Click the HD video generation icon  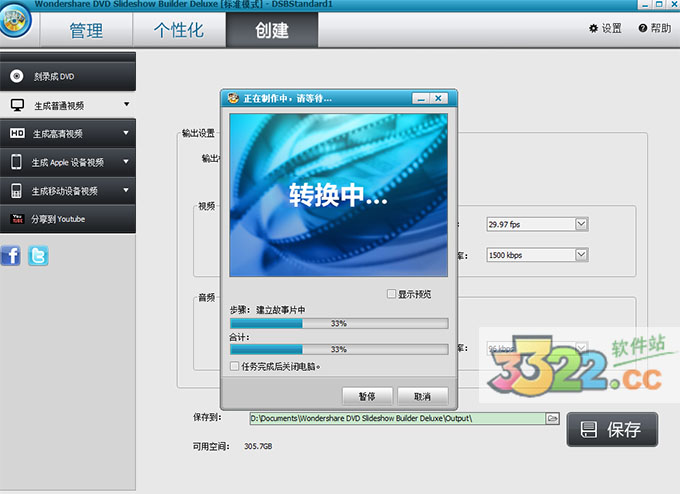(17, 133)
